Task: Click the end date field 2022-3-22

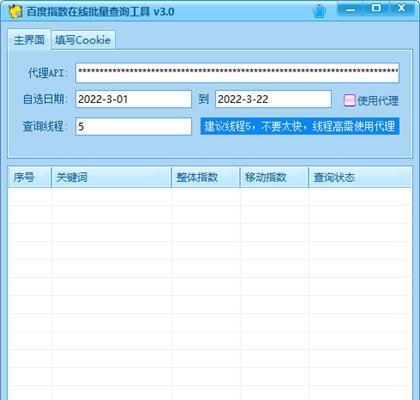Action: 273,99
